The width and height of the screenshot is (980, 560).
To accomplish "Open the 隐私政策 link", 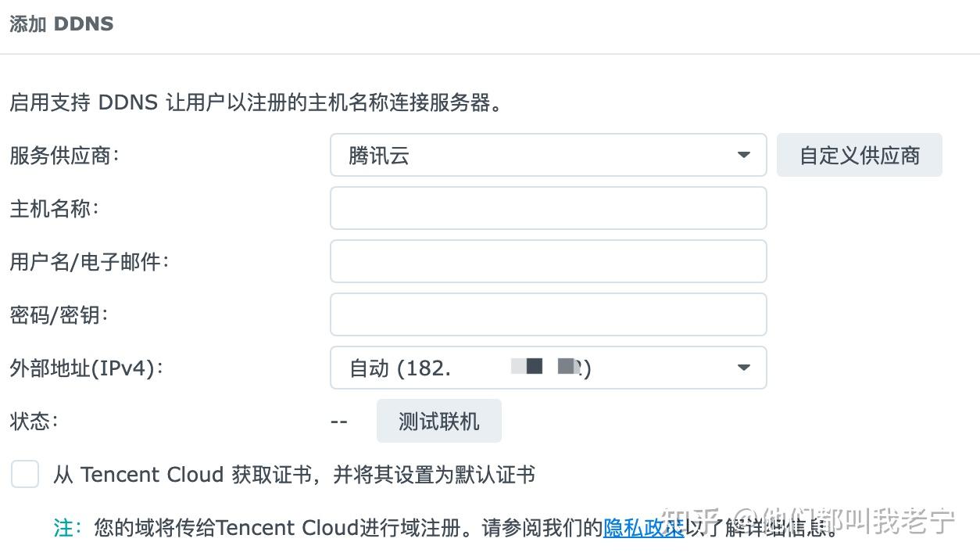I will pyautogui.click(x=644, y=528).
